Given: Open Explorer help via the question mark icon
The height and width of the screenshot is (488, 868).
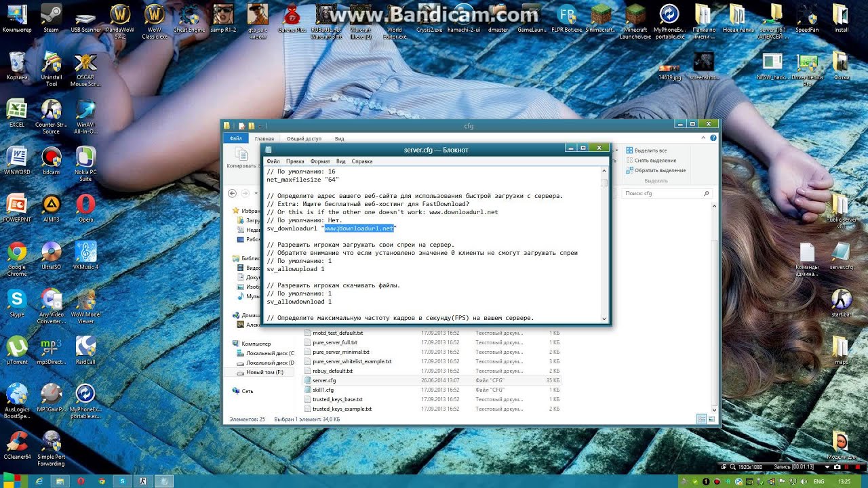Looking at the screenshot, I should (712, 138).
